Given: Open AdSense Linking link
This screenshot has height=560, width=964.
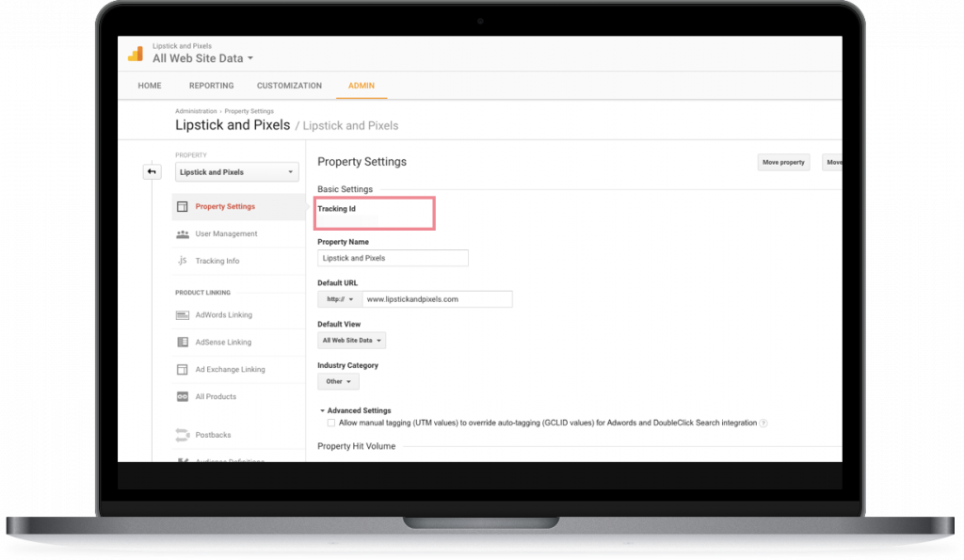Looking at the screenshot, I should pyautogui.click(x=223, y=343).
